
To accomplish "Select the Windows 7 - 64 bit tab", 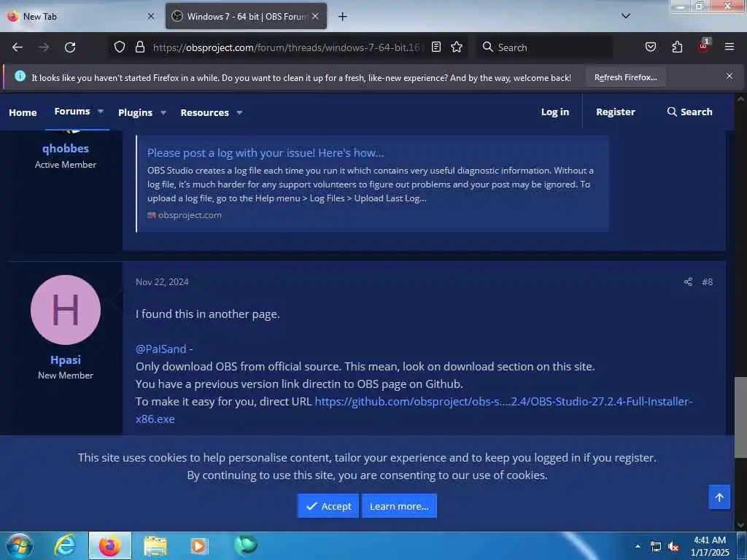I will [x=247, y=16].
